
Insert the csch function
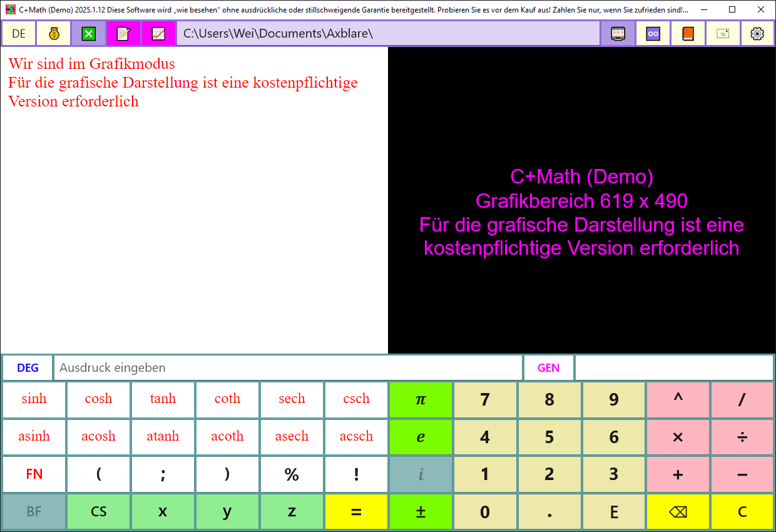[356, 399]
